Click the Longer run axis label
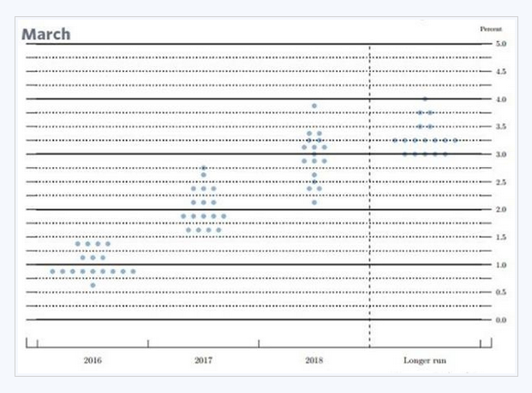 425,360
